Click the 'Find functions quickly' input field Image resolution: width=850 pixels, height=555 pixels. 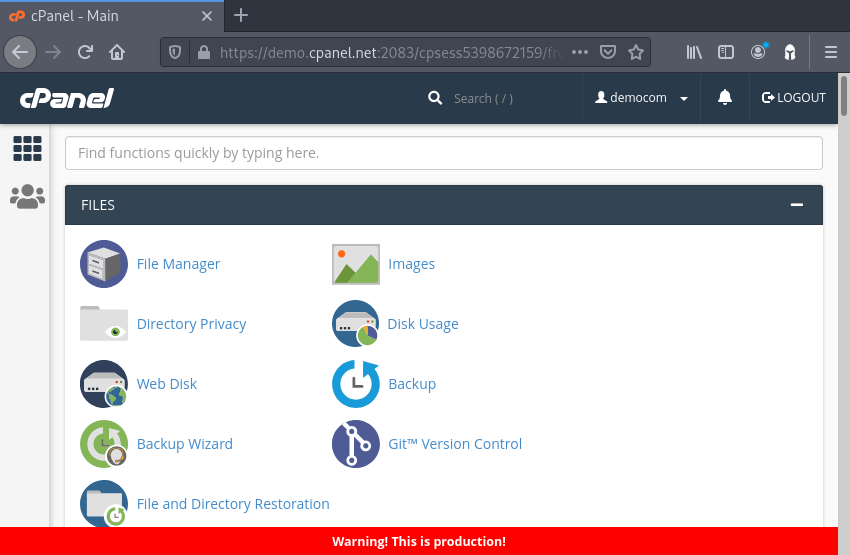(x=443, y=153)
